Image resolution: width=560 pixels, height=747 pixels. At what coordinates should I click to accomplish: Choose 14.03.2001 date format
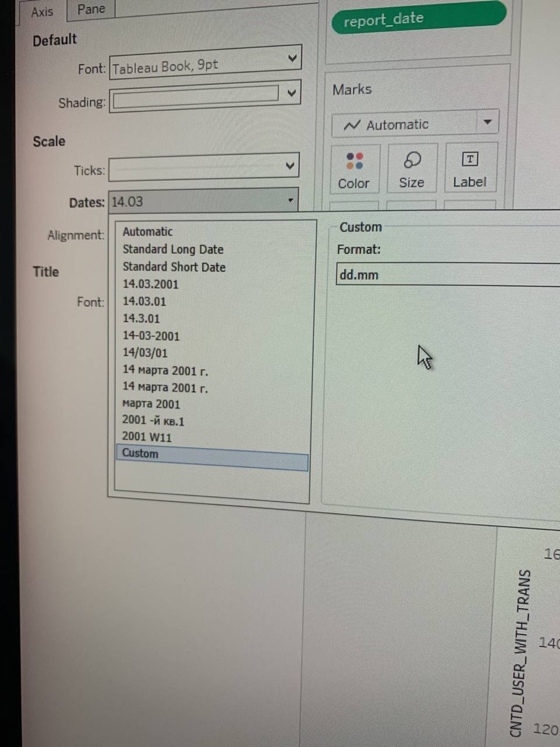(150, 284)
